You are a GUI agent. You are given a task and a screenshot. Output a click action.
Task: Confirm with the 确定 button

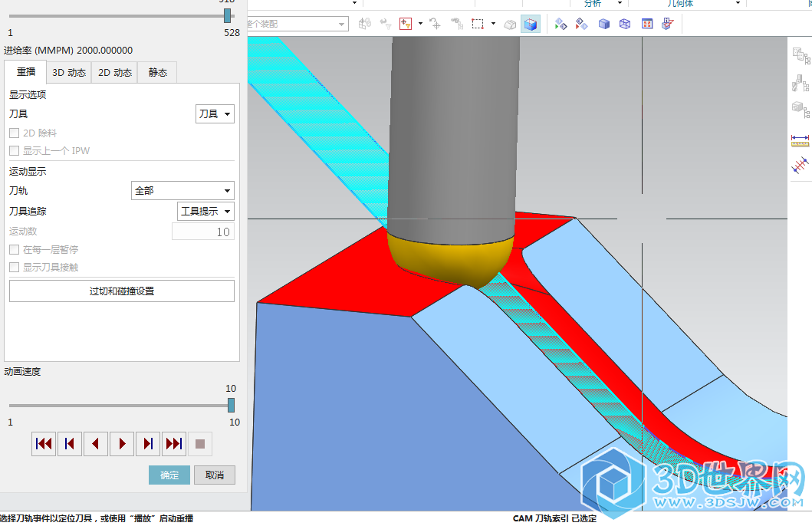point(169,475)
